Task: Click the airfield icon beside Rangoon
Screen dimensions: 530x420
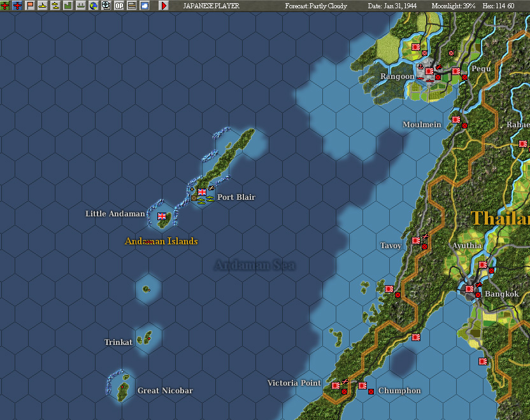Action: [438, 67]
